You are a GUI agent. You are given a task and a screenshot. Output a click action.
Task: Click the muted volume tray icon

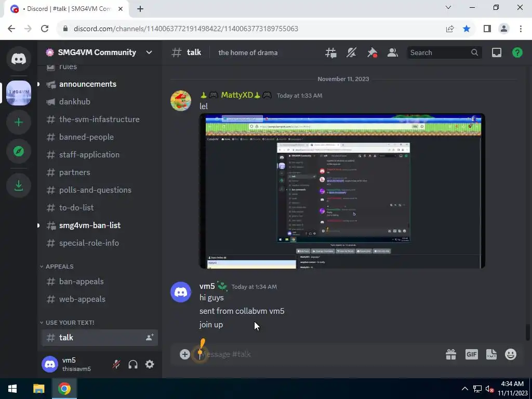pos(489,389)
